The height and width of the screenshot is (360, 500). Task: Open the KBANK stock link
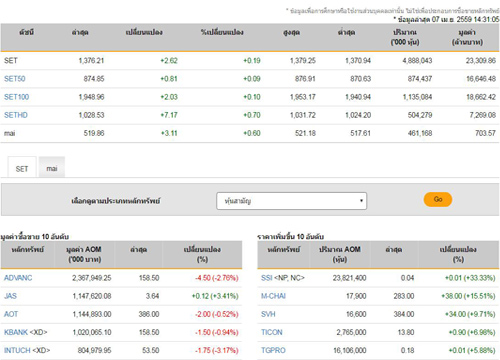[x=16, y=332]
